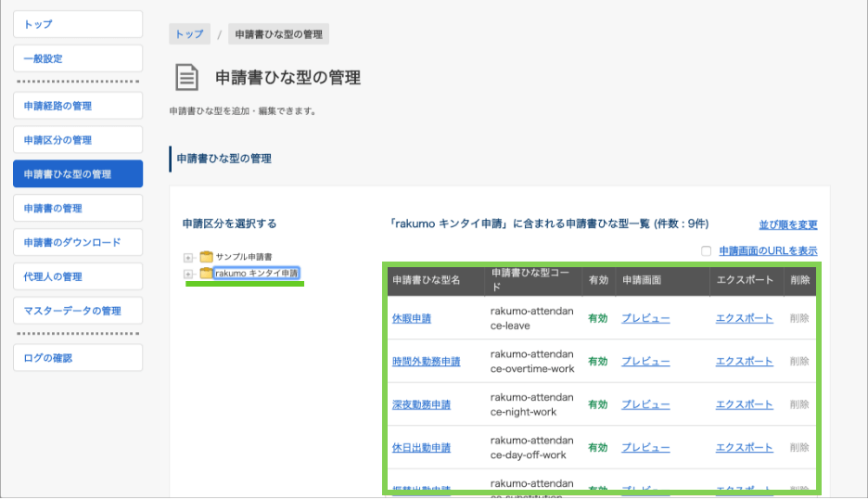This screenshot has height=499, width=868.
Task: Click 有効 status in 休日出勤申請 row
Action: 598,447
